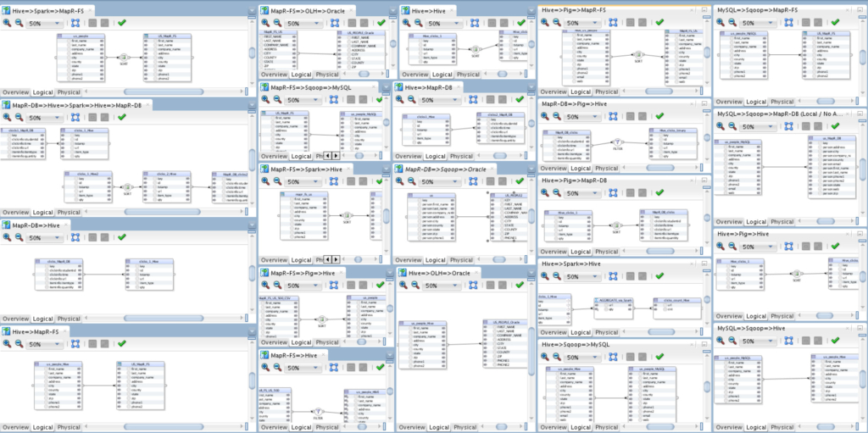Zoom in on MySQL=>Sqoop=>MapR-FS mapping

click(721, 22)
